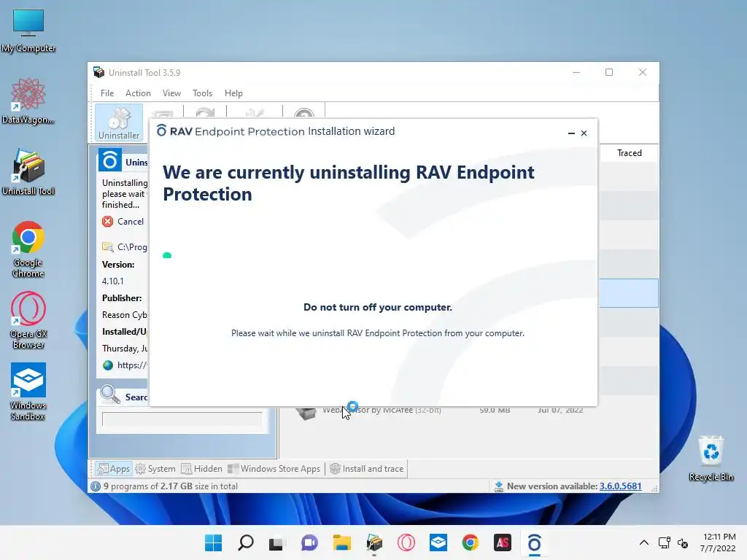Open new version link 3.6.0.5681

[620, 486]
